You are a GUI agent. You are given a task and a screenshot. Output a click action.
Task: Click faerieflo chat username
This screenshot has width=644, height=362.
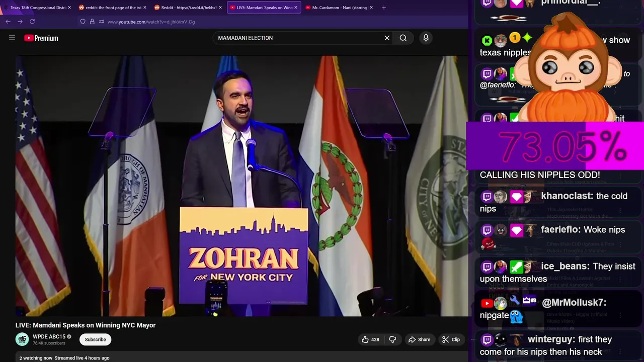tap(560, 230)
